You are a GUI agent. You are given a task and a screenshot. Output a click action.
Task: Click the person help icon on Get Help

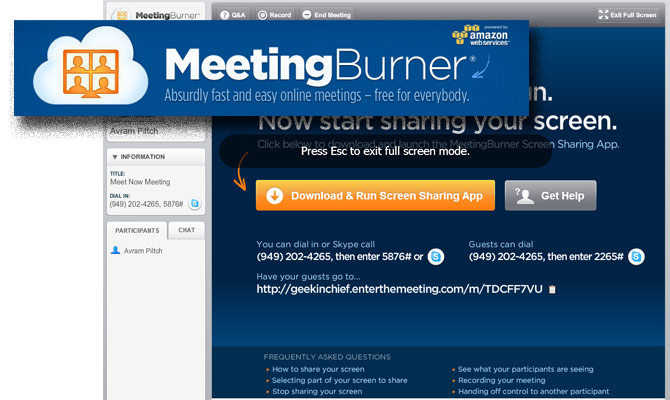pos(524,196)
